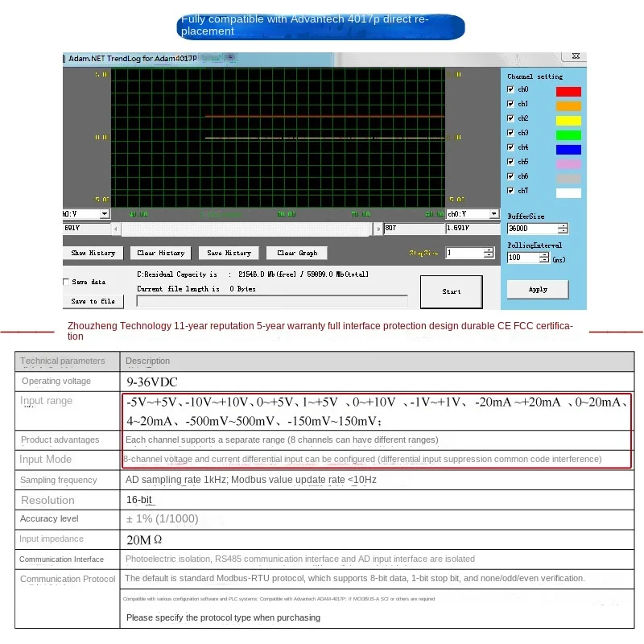The image size is (644, 644).
Task: Uncheck the ch6 channel checkbox
Action: coord(510,176)
